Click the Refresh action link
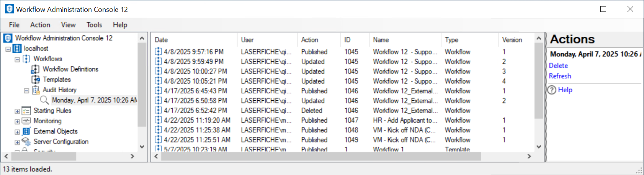 pyautogui.click(x=560, y=76)
